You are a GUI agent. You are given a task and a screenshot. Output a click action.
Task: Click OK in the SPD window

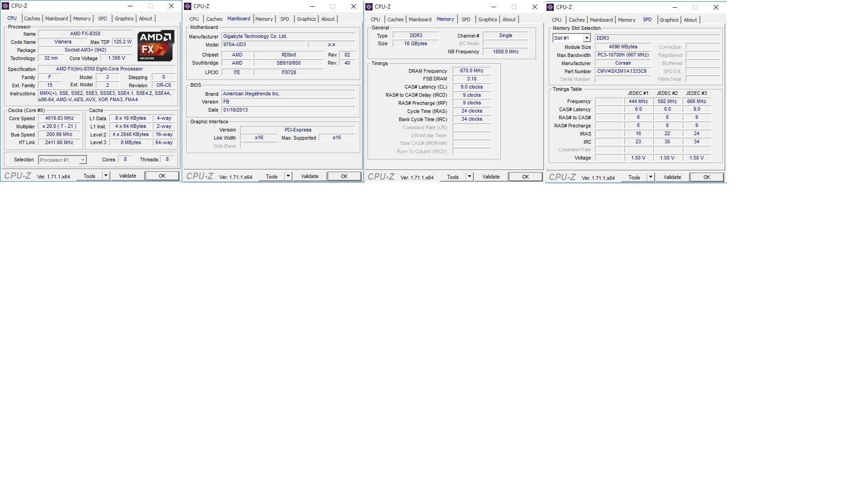pyautogui.click(x=707, y=177)
